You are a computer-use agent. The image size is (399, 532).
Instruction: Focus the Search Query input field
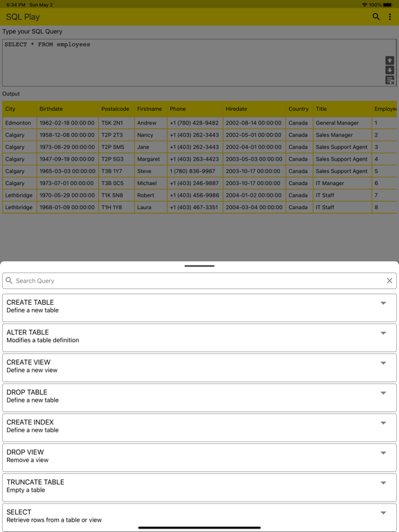[x=199, y=281]
